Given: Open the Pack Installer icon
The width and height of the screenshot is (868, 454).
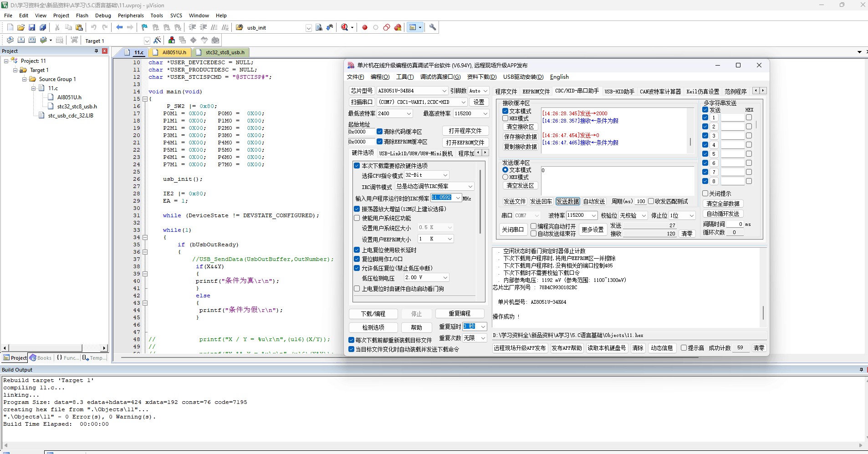Looking at the screenshot, I should [x=215, y=40].
